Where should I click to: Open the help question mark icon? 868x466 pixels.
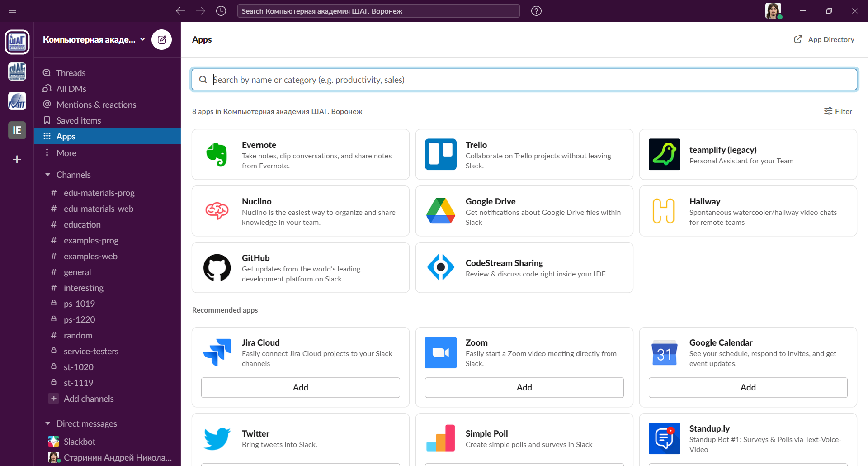(536, 11)
